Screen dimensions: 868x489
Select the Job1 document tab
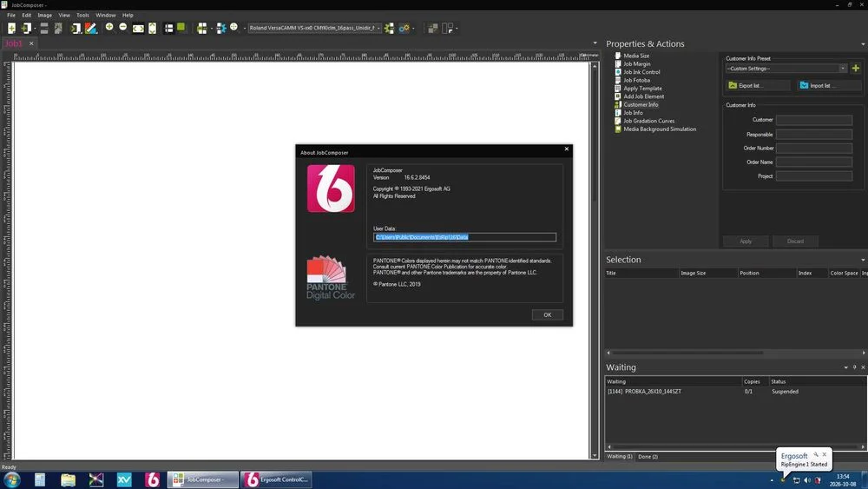pyautogui.click(x=13, y=43)
